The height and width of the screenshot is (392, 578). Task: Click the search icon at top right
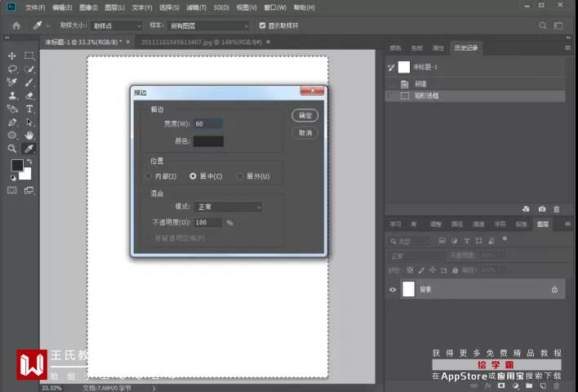[543, 25]
